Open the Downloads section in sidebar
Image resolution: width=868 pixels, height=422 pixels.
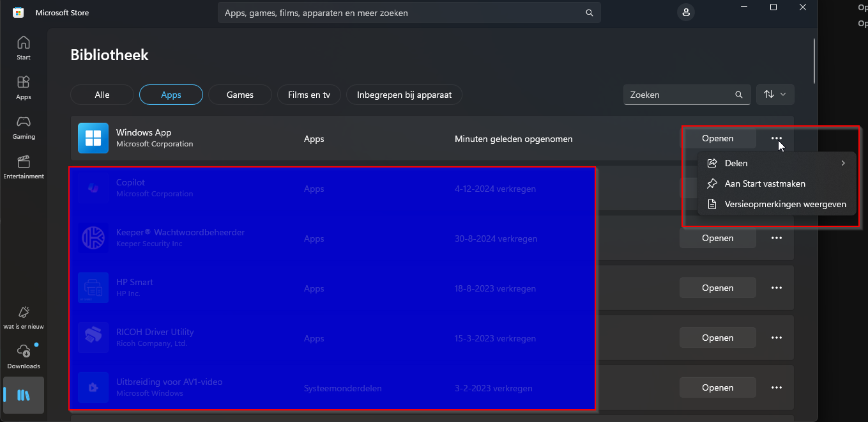coord(24,357)
